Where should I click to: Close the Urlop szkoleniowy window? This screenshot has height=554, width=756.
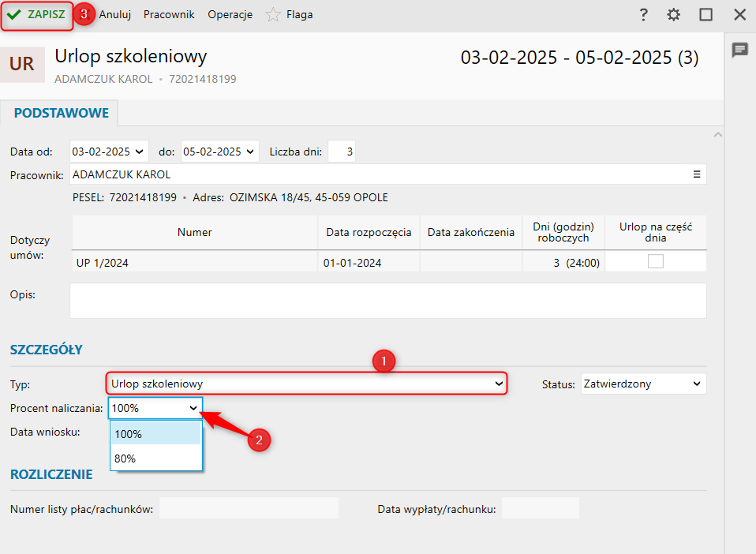(739, 14)
